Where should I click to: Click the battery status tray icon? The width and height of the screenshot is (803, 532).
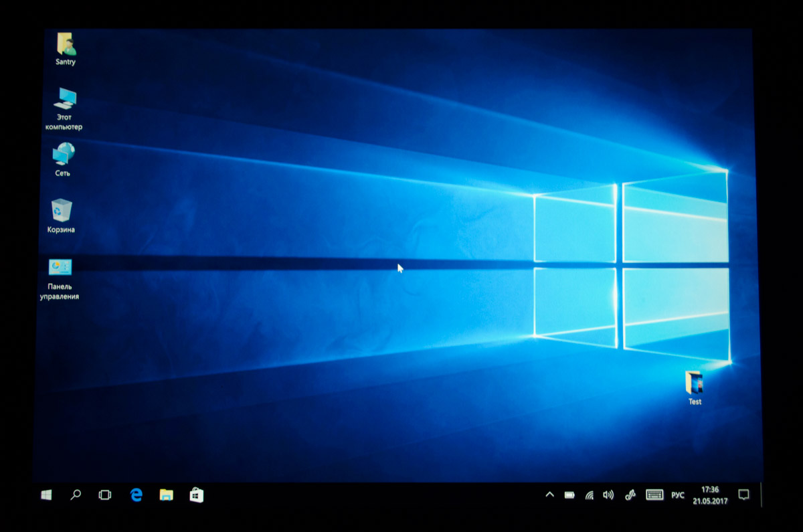[x=569, y=495]
